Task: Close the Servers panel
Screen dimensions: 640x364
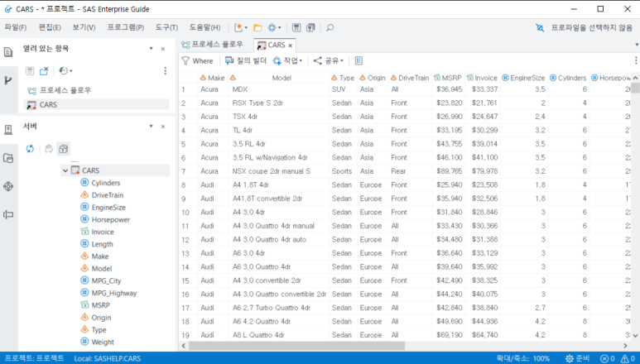Action: tap(163, 127)
